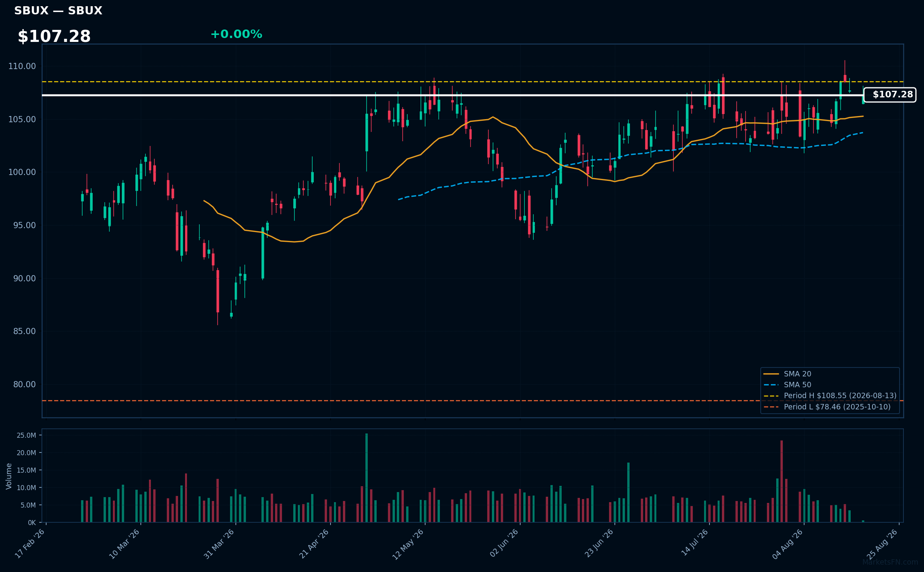Click the 5.0M volume axis label
This screenshot has width=924, height=572.
[x=28, y=505]
